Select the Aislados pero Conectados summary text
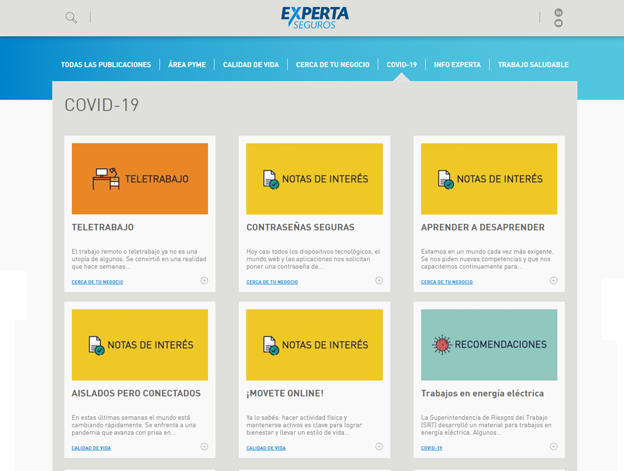The height and width of the screenshot is (471, 624). pyautogui.click(x=134, y=425)
